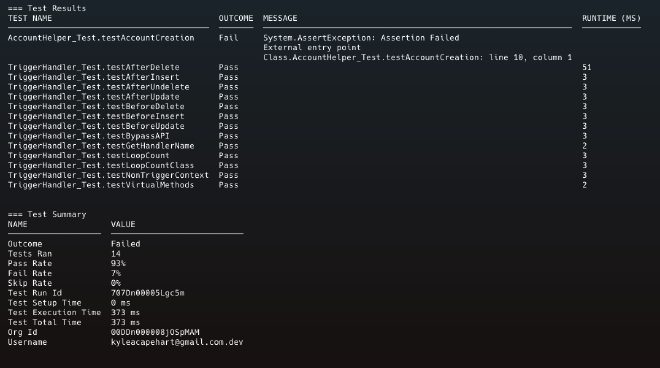Image resolution: width=660 pixels, height=368 pixels.
Task: Click Pass outcome of testVirtualMethods
Action: pyautogui.click(x=228, y=185)
